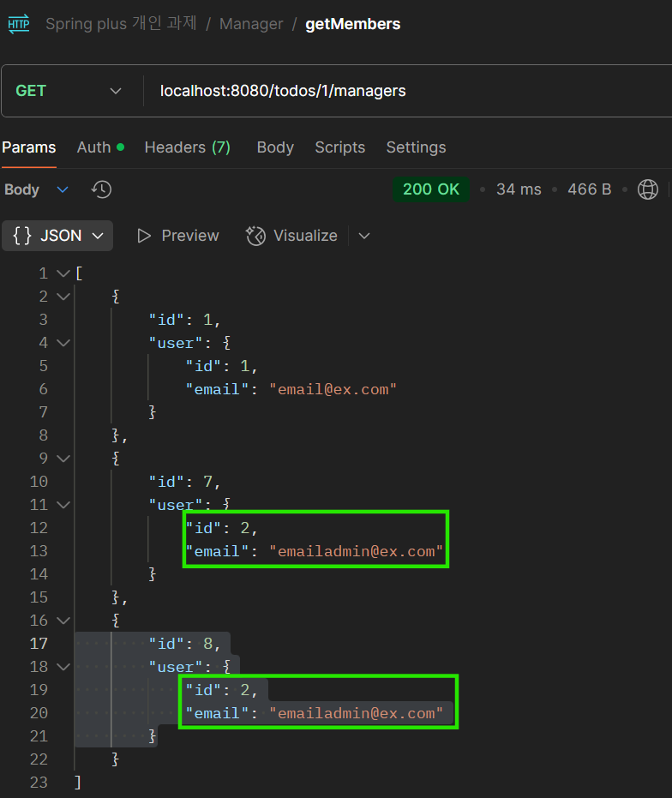
Task: Open response history clock icon
Action: (x=101, y=189)
